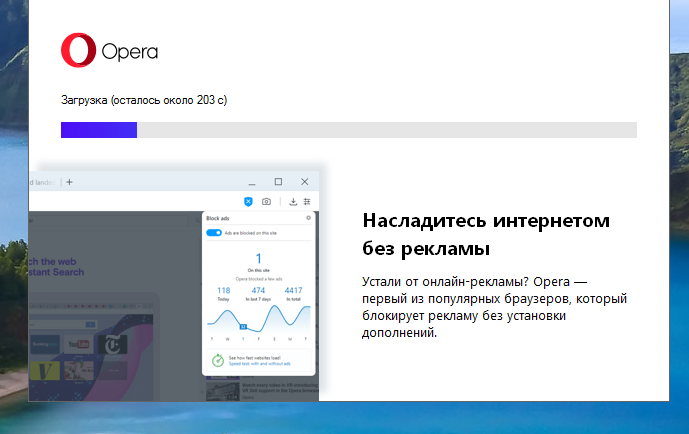Click the blocked ads line chart

tap(259, 319)
